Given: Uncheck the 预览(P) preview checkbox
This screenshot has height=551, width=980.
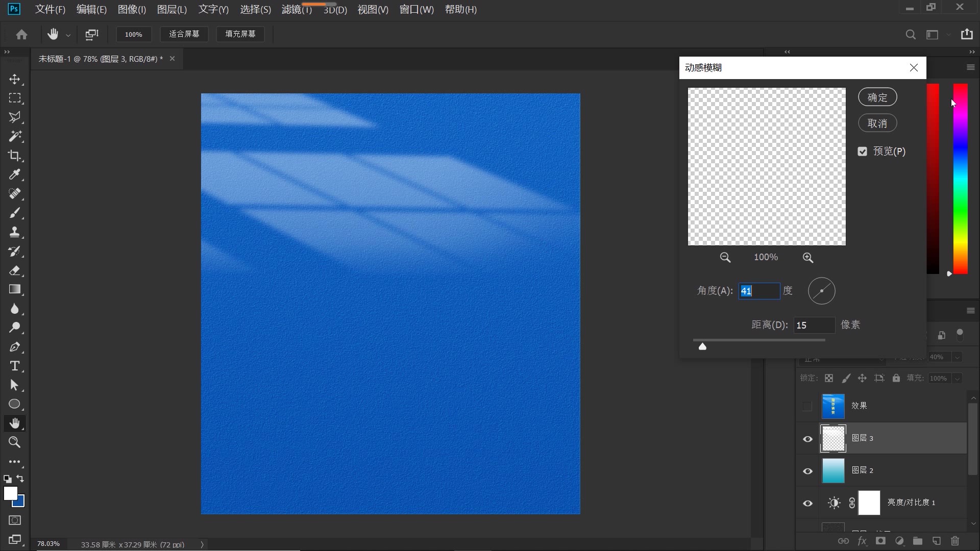Looking at the screenshot, I should (x=863, y=152).
